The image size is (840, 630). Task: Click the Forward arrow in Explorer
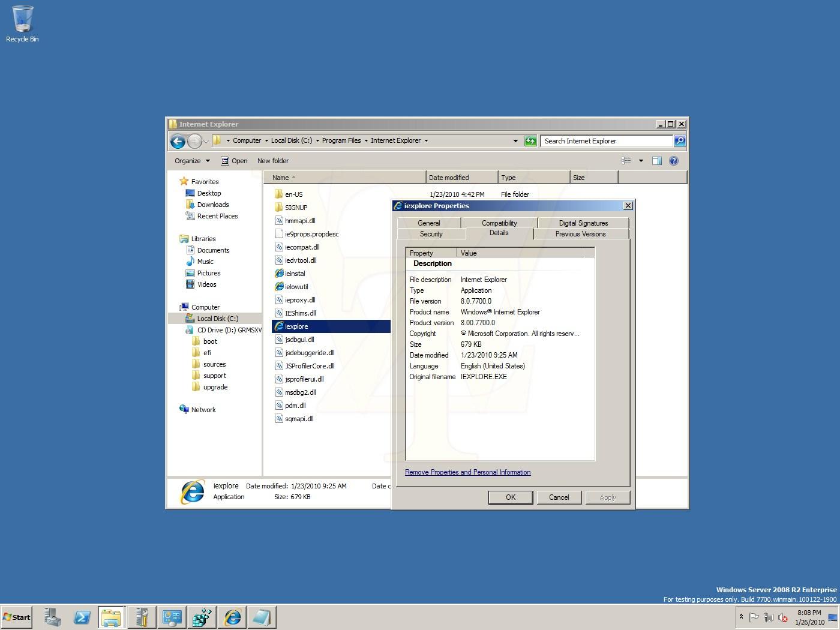tap(194, 141)
